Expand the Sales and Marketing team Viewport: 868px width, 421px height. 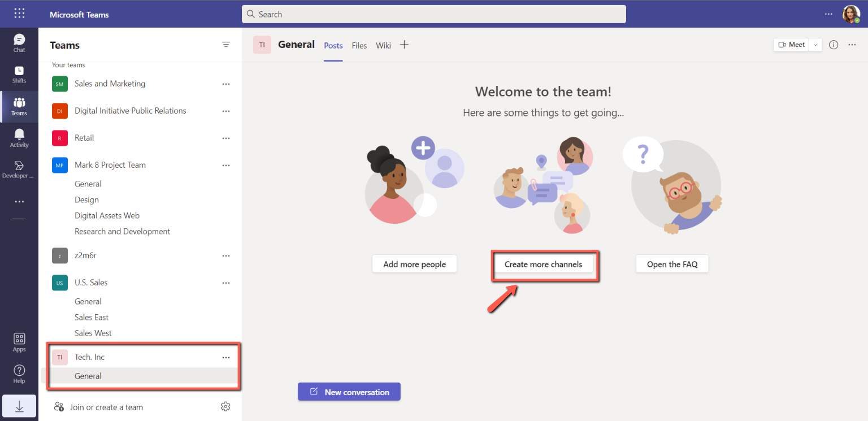110,84
